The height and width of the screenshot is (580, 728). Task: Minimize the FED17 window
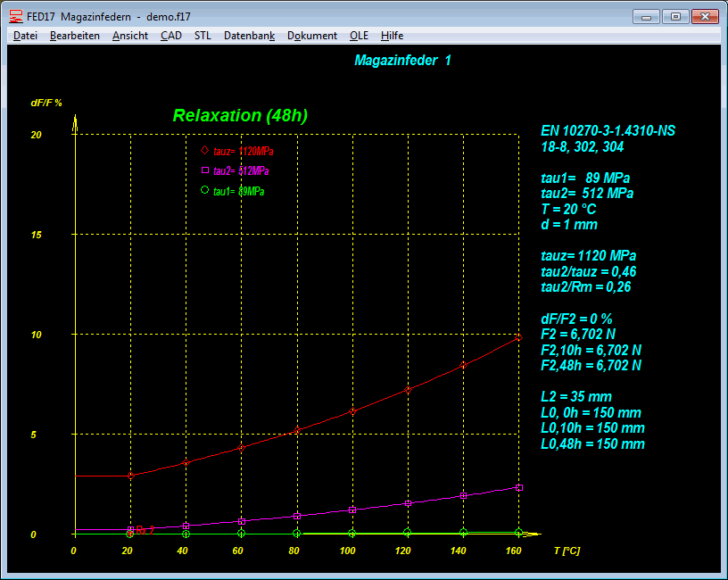(x=647, y=16)
